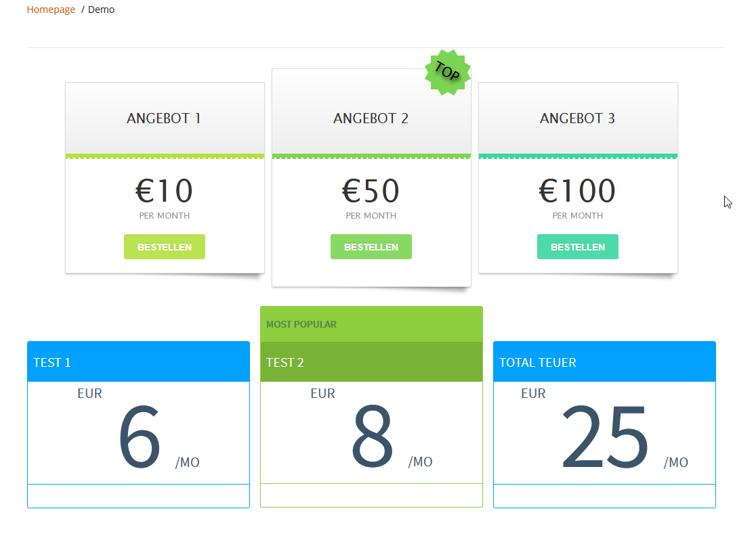
Task: Select the Angebot 3 card header
Action: [577, 118]
